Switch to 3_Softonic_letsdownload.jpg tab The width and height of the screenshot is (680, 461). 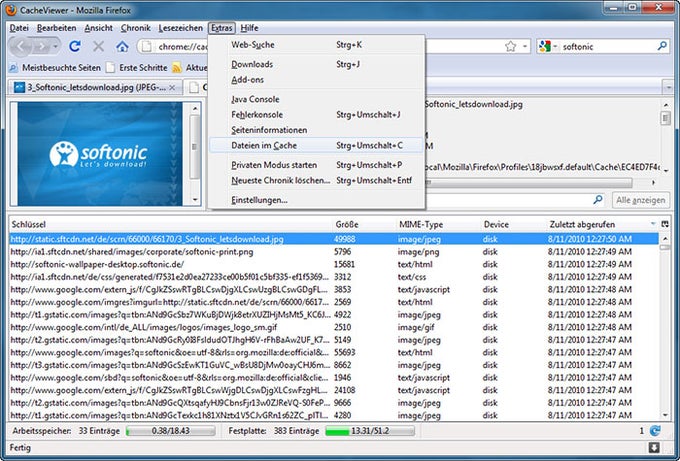tap(95, 87)
